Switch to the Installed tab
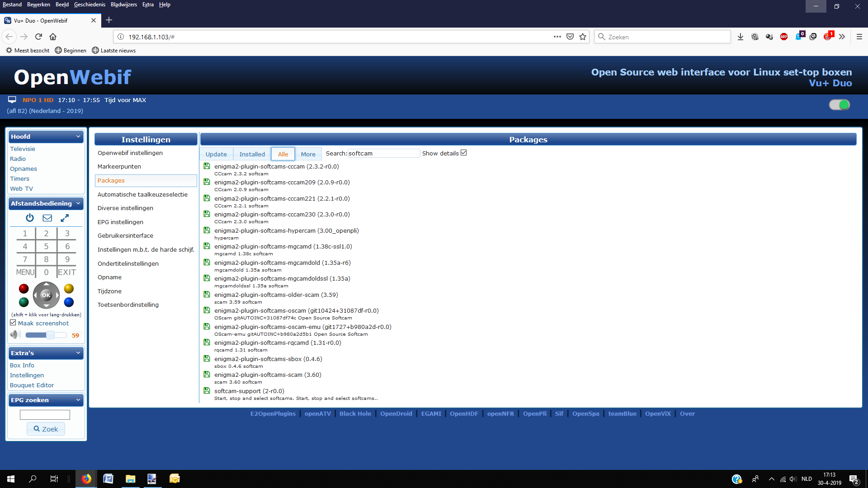 tap(252, 154)
